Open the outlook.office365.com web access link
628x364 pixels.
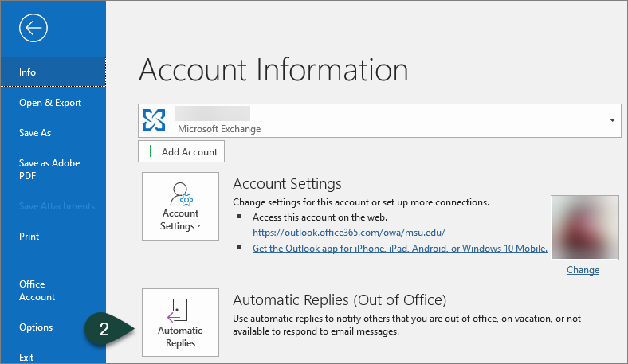pos(348,233)
